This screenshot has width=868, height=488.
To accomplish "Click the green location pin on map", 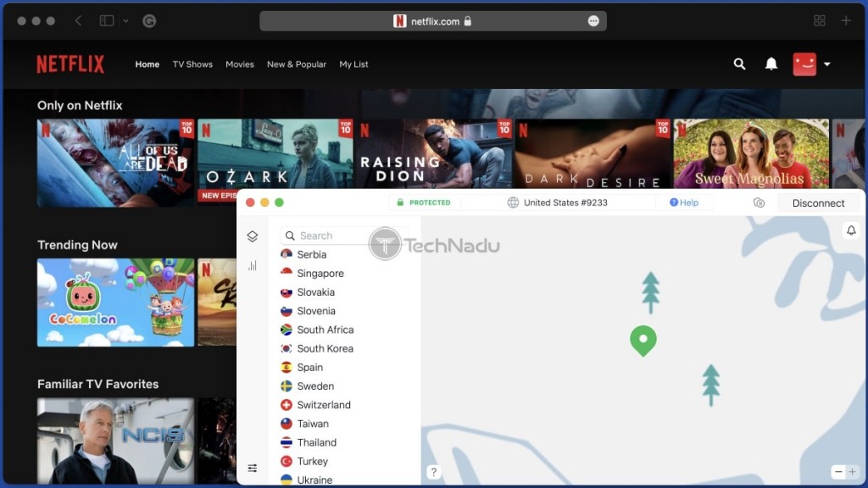I will pyautogui.click(x=643, y=341).
